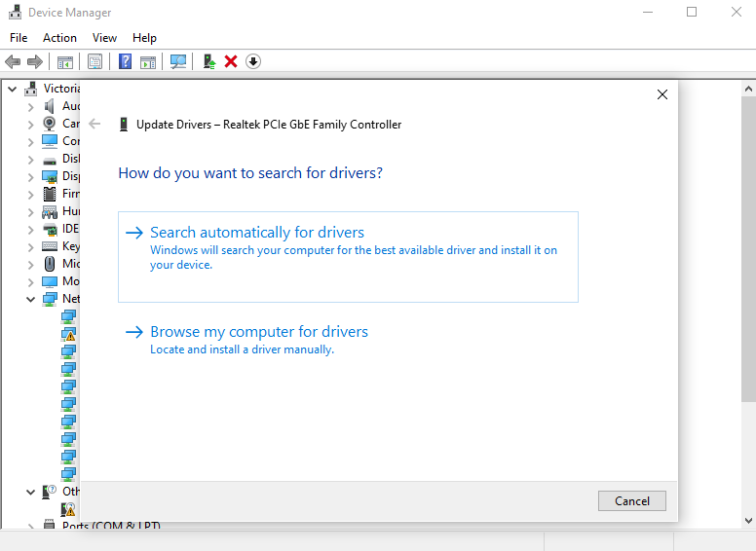The height and width of the screenshot is (551, 756).
Task: Select the Victoria computer root icon
Action: click(31, 89)
